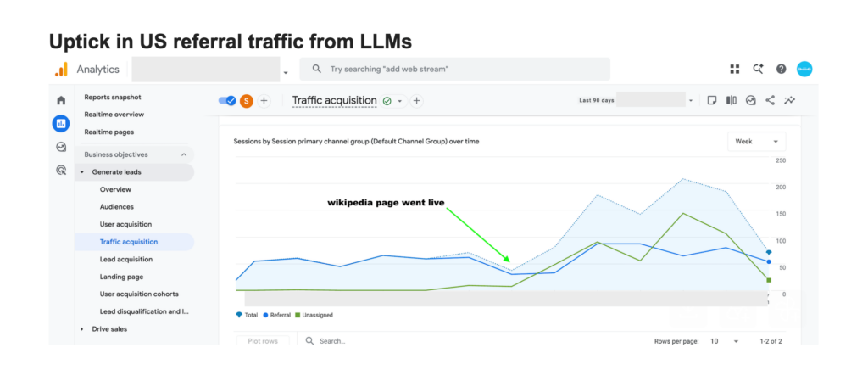Add new report with plus after title
The width and height of the screenshot is (868, 381).
click(417, 101)
